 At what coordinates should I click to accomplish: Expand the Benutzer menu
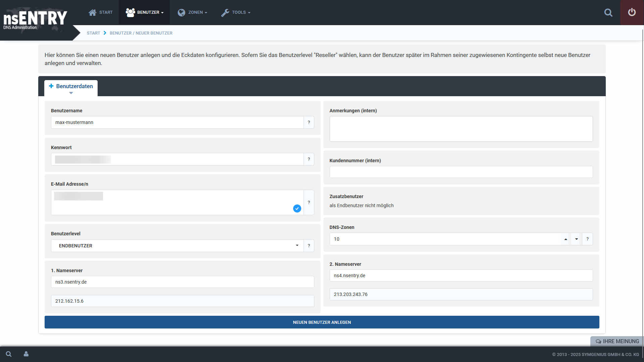coord(145,12)
